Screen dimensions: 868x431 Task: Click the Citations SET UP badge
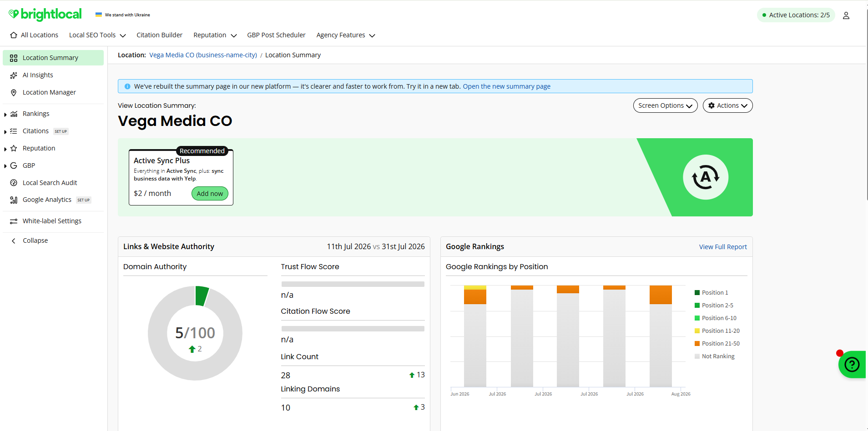[x=61, y=131]
